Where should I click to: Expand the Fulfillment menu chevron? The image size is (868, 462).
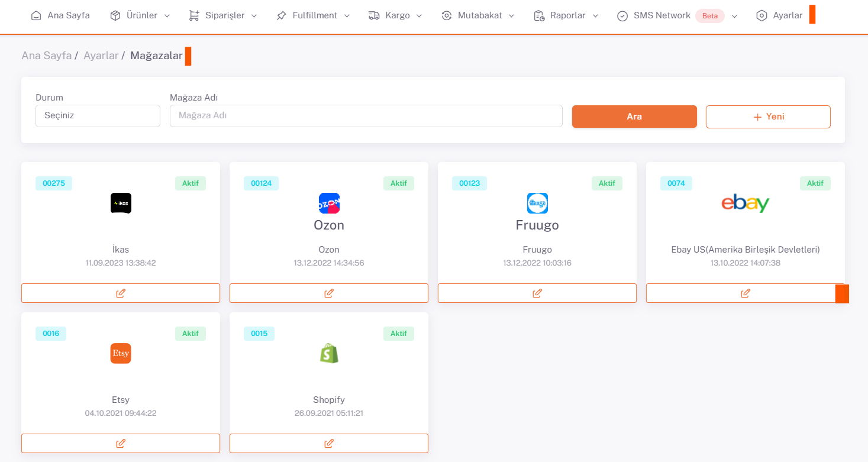(x=347, y=16)
